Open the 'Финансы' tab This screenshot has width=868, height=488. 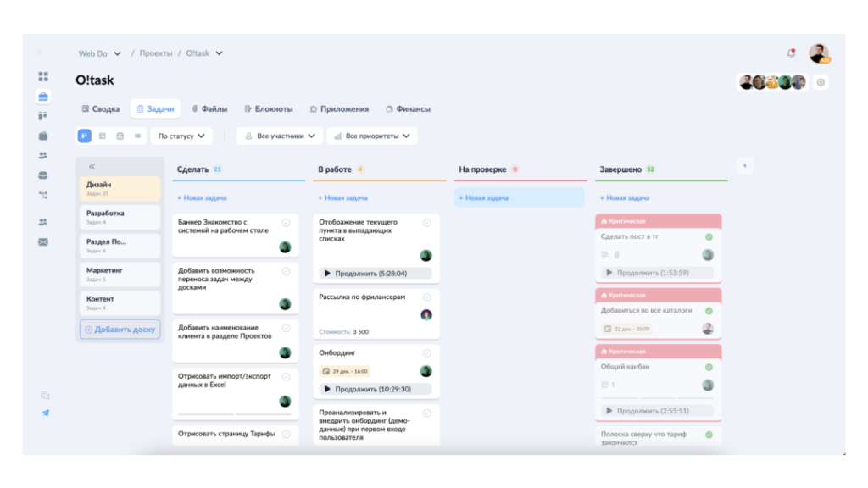408,109
